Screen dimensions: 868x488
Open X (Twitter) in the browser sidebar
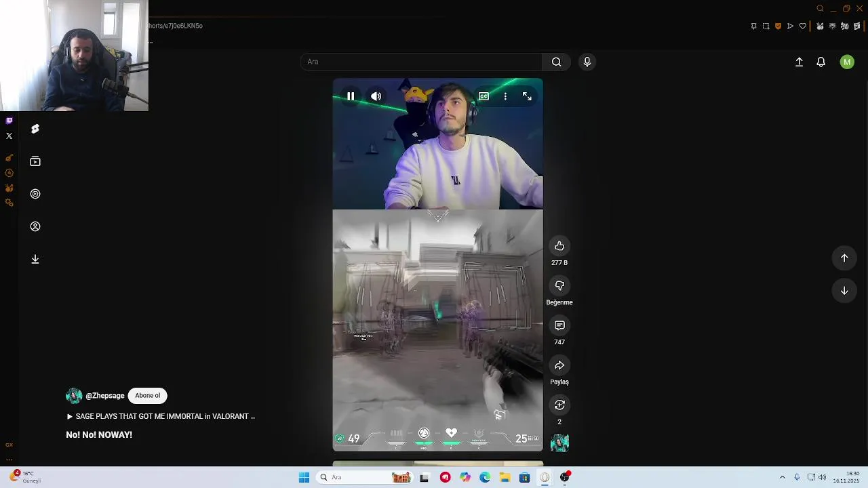(x=9, y=136)
